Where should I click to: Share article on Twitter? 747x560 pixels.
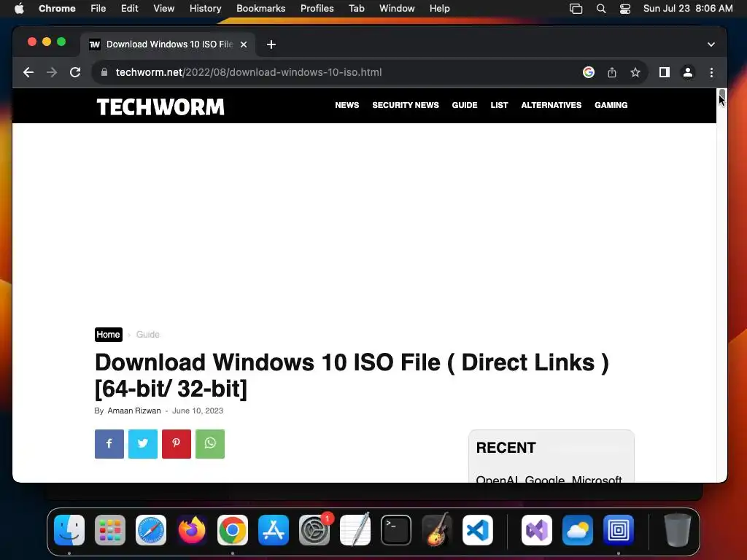point(143,444)
